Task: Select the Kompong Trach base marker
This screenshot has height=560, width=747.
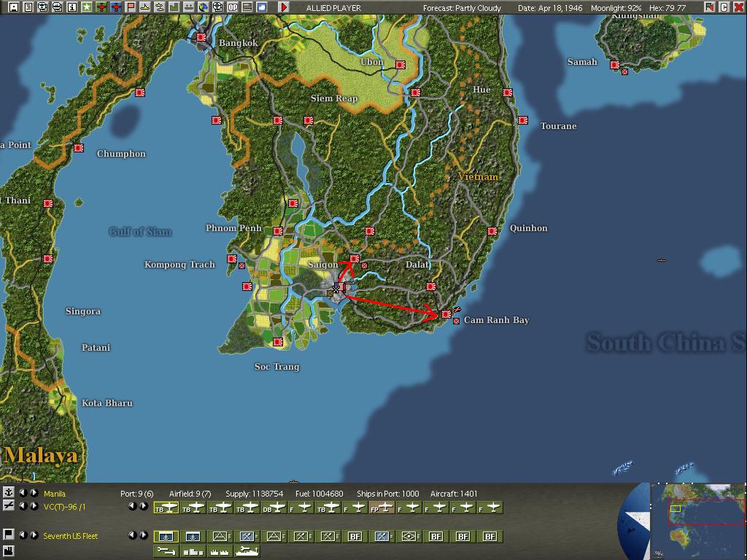Action: 232,259
